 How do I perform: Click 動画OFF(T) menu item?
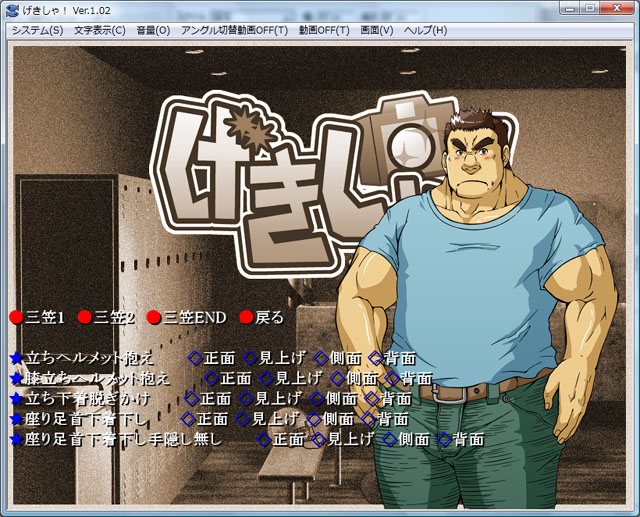coord(324,31)
